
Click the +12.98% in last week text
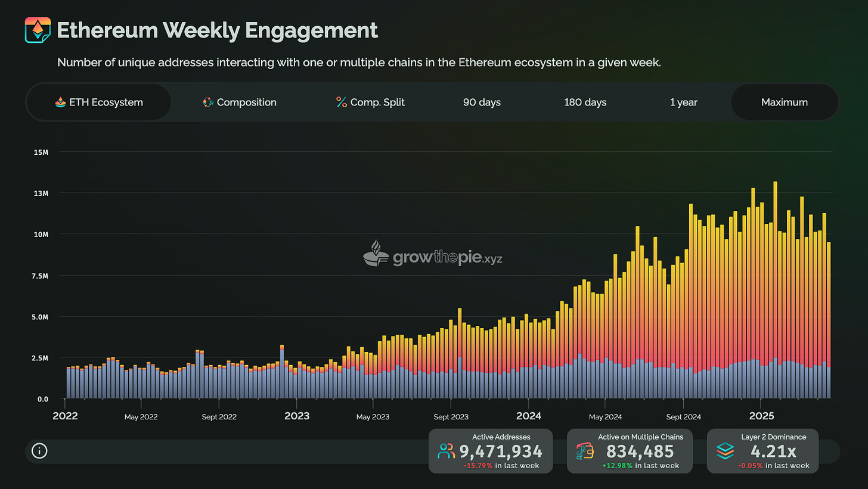(x=640, y=465)
